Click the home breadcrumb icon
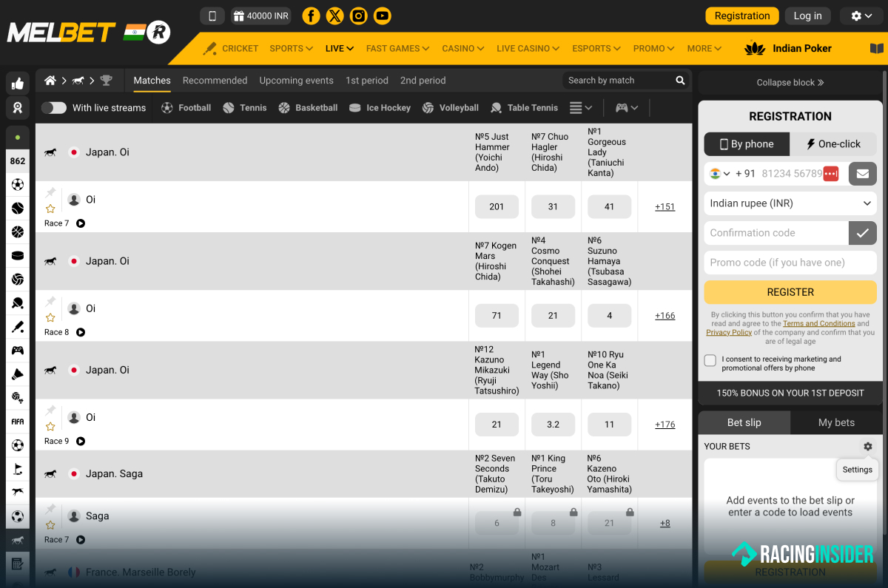This screenshot has width=888, height=588. [50, 81]
